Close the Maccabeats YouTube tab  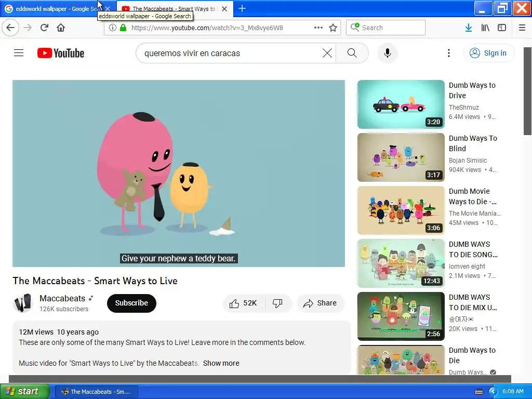point(224,9)
